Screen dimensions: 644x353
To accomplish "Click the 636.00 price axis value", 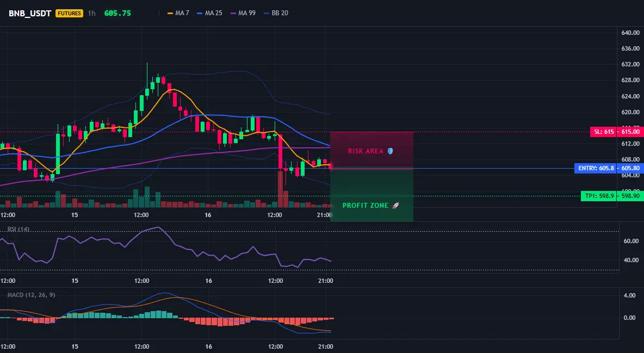I will pyautogui.click(x=630, y=48).
